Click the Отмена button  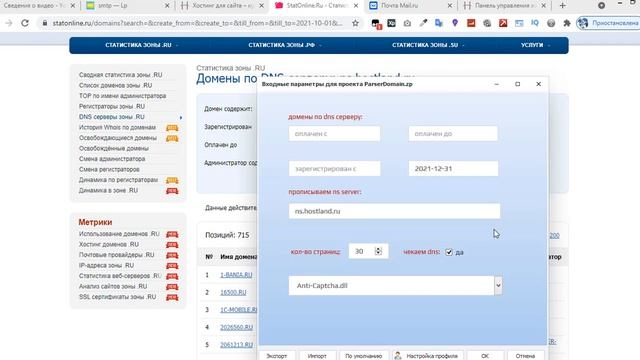coord(525,356)
